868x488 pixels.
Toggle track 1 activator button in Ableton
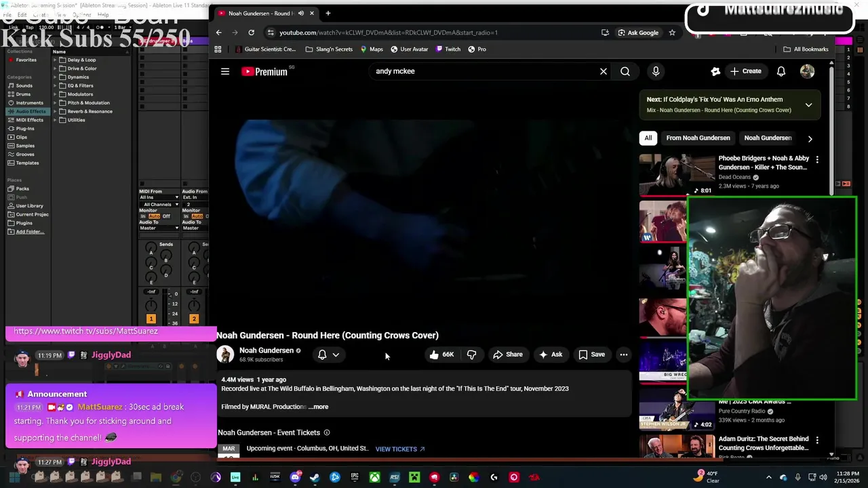(x=151, y=319)
